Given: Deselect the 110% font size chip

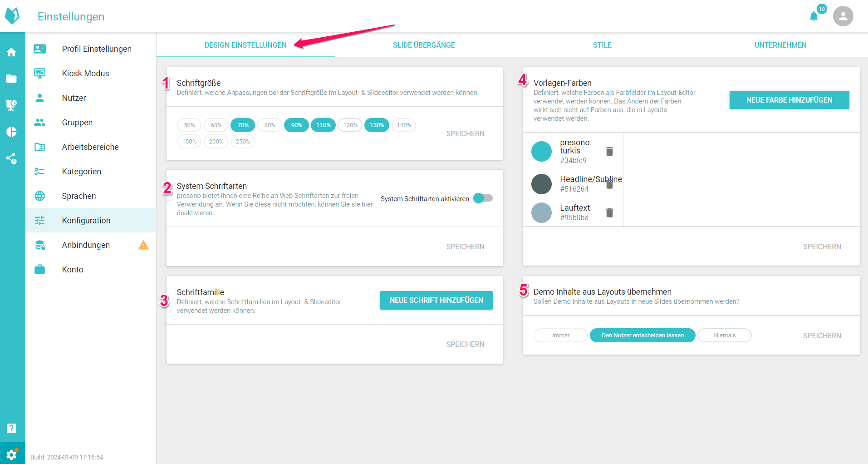Looking at the screenshot, I should coord(323,125).
